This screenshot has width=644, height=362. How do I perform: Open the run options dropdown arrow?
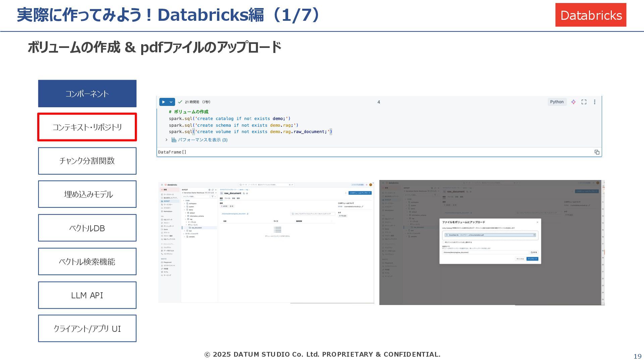[x=171, y=102]
